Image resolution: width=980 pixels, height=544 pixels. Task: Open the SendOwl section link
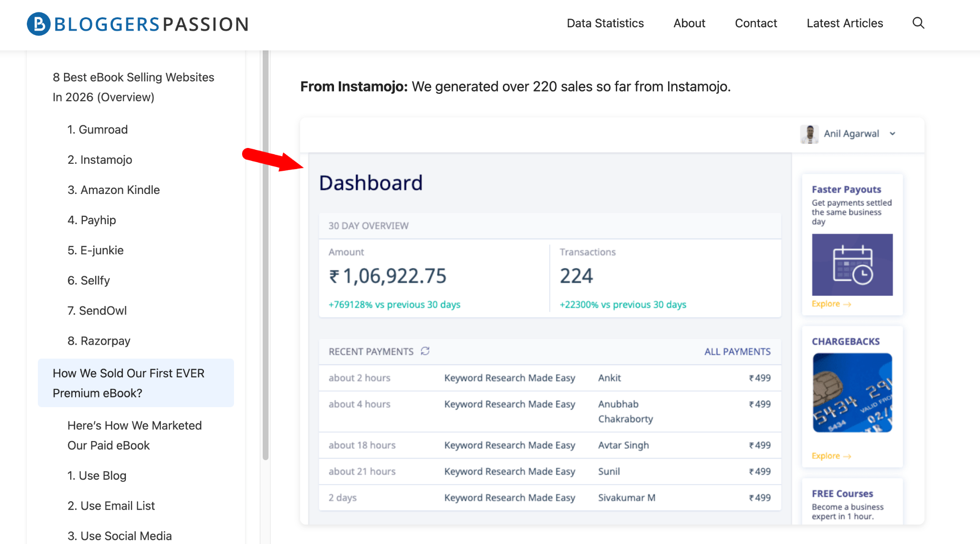pyautogui.click(x=97, y=310)
